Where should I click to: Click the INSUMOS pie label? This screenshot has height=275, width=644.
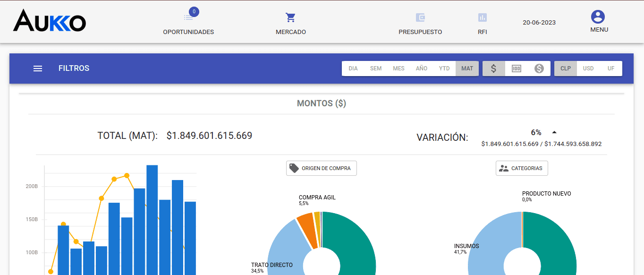tap(466, 246)
